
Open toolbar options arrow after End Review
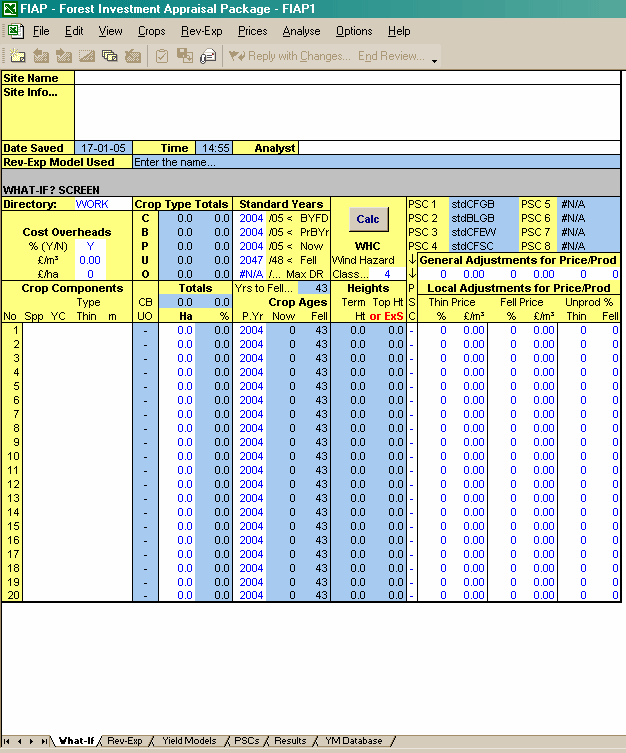click(x=435, y=61)
